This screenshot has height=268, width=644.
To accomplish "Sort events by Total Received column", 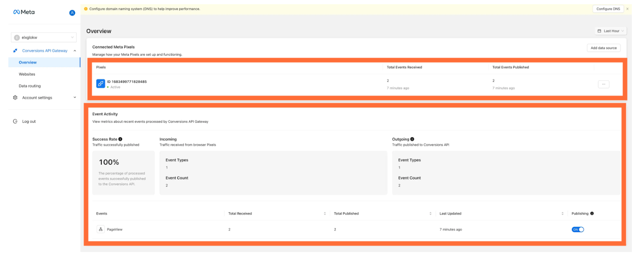I will 325,214.
